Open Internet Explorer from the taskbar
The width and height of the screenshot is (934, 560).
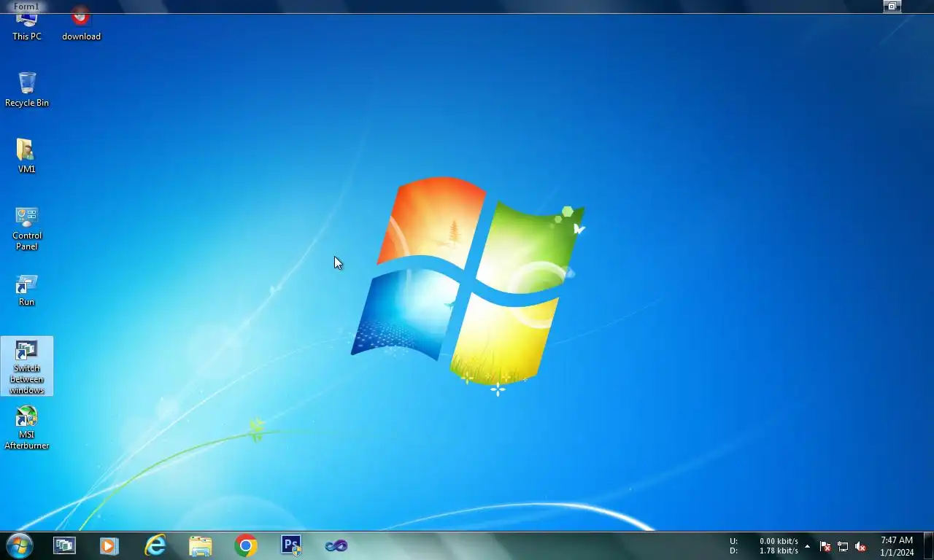click(155, 545)
